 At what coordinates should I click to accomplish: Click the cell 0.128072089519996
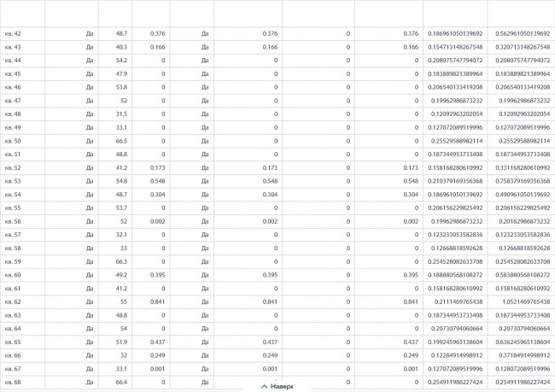(523, 369)
